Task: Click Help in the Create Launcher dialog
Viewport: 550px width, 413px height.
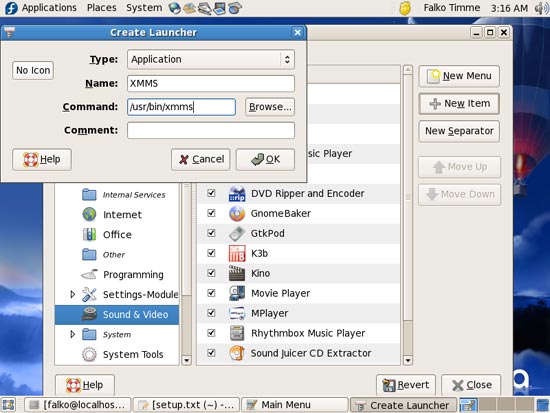Action: click(42, 159)
